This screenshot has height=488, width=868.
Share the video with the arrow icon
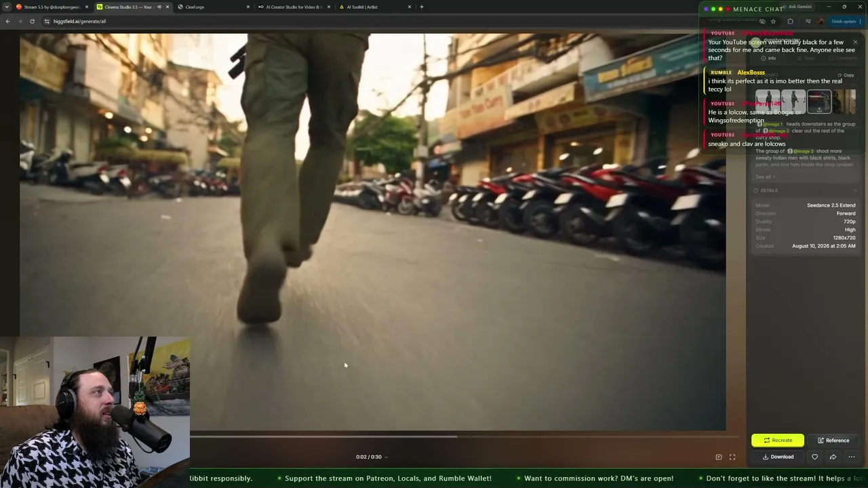click(x=833, y=457)
